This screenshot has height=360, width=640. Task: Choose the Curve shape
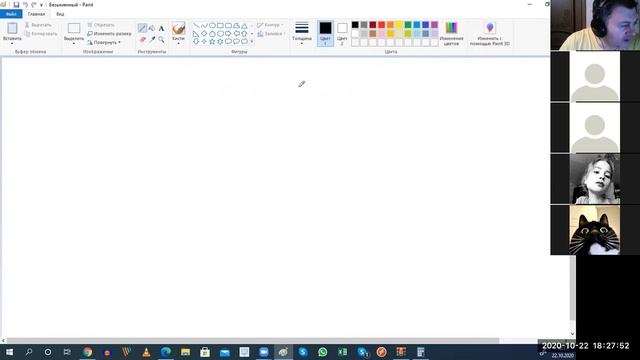pos(204,25)
